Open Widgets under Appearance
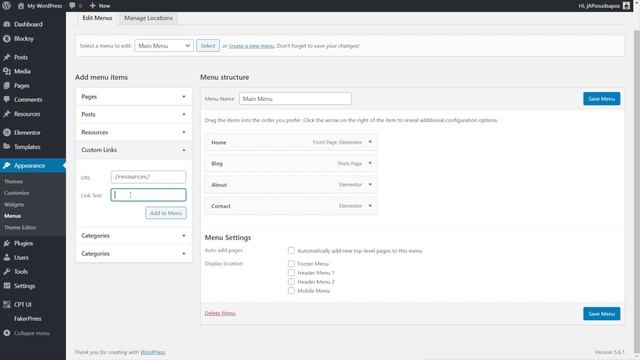Screen dimensions: 640x360 click(14, 204)
